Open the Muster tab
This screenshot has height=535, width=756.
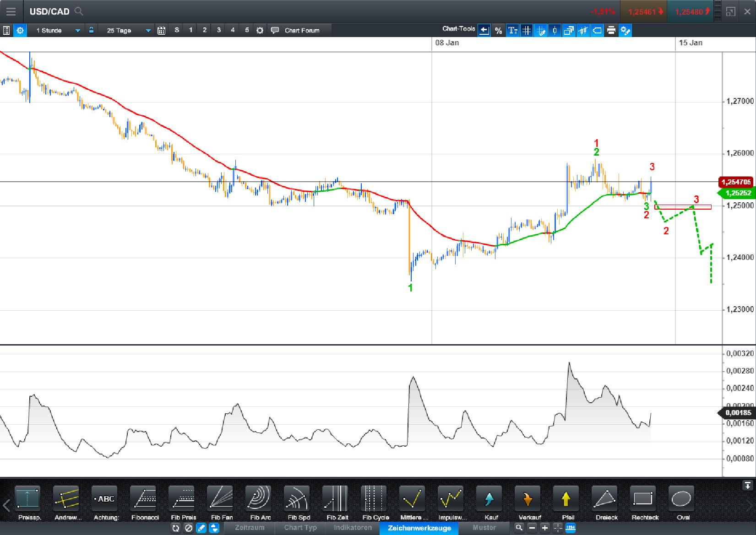coord(484,528)
